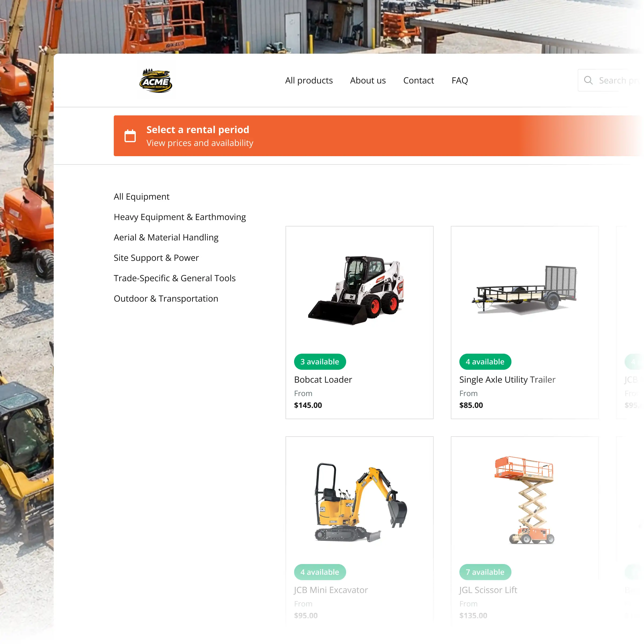This screenshot has width=644, height=644.
Task: Filter by Heavy Equipment & Earthmoving
Action: [180, 217]
